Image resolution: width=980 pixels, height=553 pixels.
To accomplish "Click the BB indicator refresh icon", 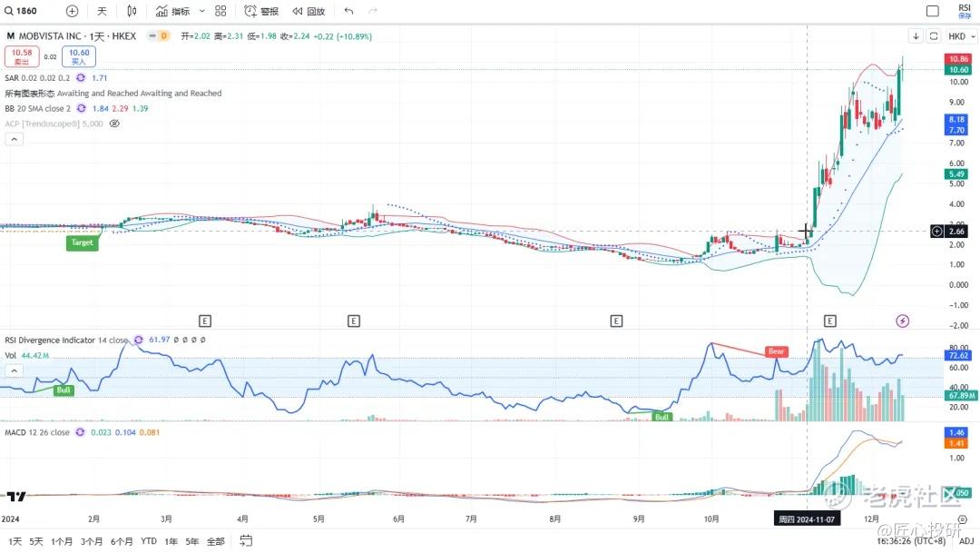I will point(82,108).
